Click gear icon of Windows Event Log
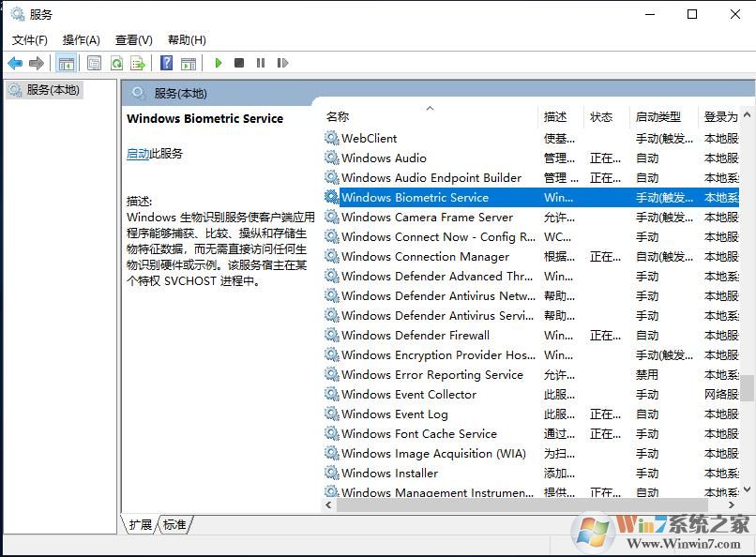 click(x=332, y=414)
